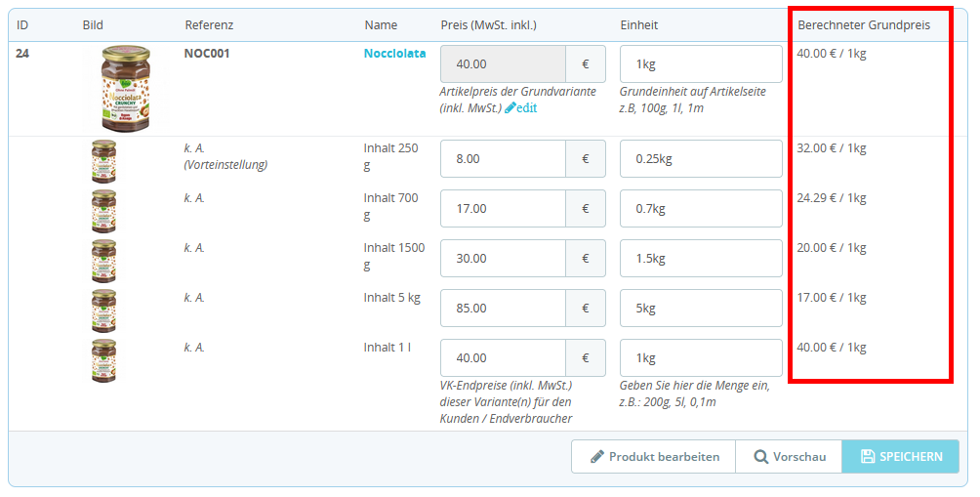
Task: Focus the unit field containing 1.5kg
Action: (701, 259)
